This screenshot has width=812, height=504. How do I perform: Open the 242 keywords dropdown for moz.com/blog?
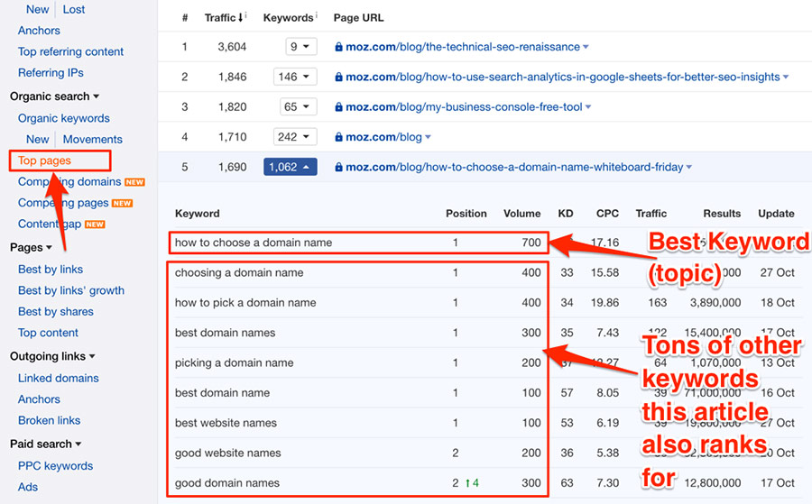click(x=295, y=137)
